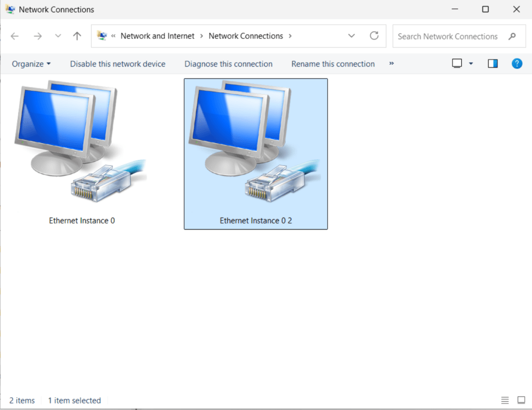Open the view options dropdown arrow
The image size is (532, 410).
(x=471, y=63)
